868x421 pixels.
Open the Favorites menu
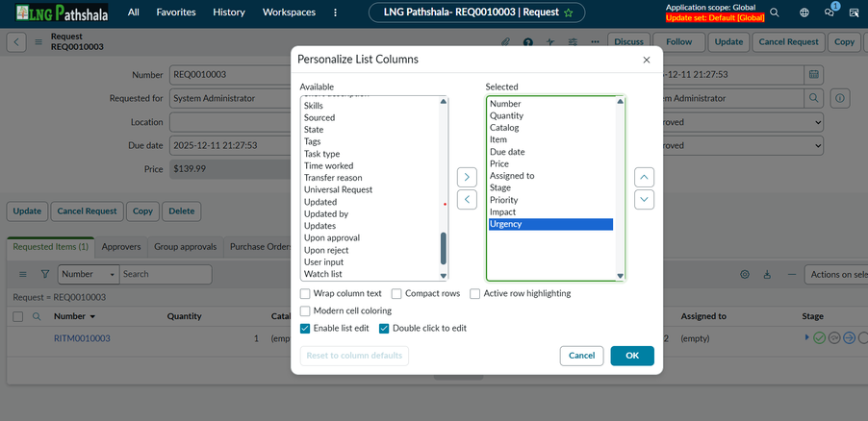pyautogui.click(x=176, y=12)
